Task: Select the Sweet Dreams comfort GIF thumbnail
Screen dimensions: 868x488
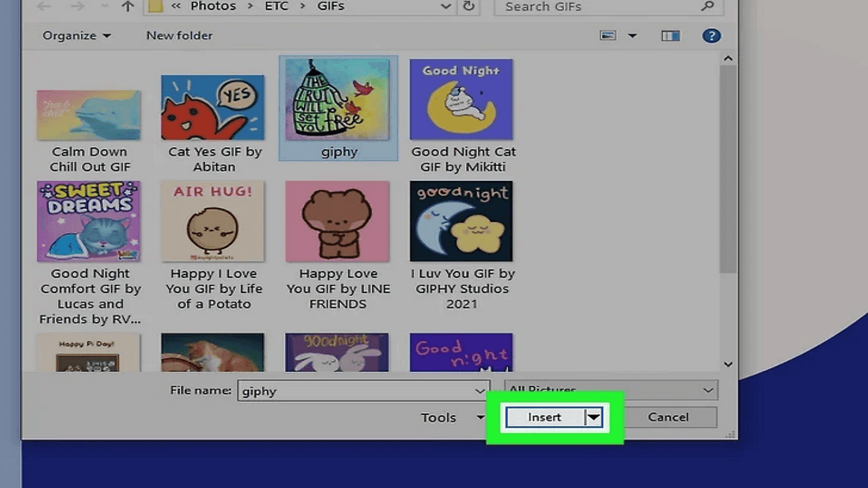Action: 88,221
